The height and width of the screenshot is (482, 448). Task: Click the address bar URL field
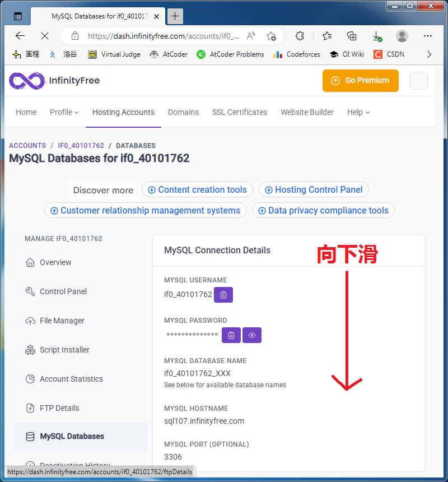point(164,36)
